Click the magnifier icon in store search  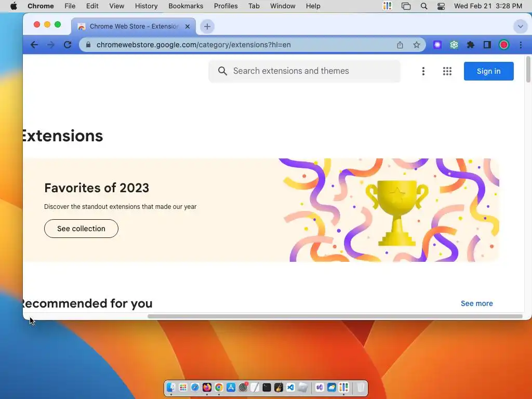click(222, 71)
